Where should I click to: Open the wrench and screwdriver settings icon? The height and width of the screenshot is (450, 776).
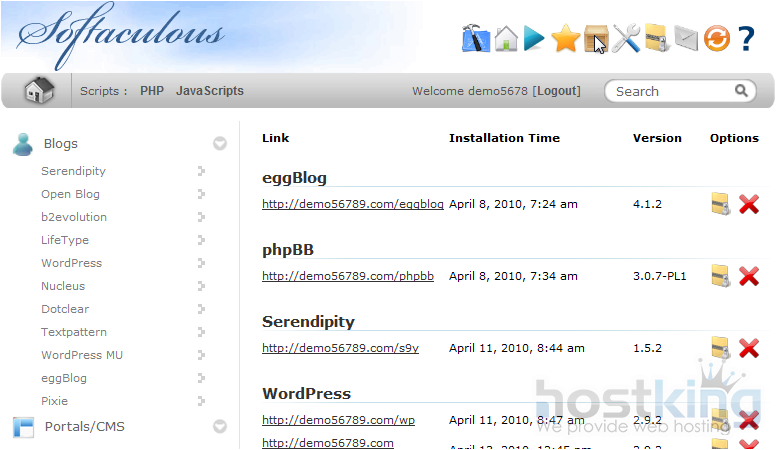tap(626, 39)
